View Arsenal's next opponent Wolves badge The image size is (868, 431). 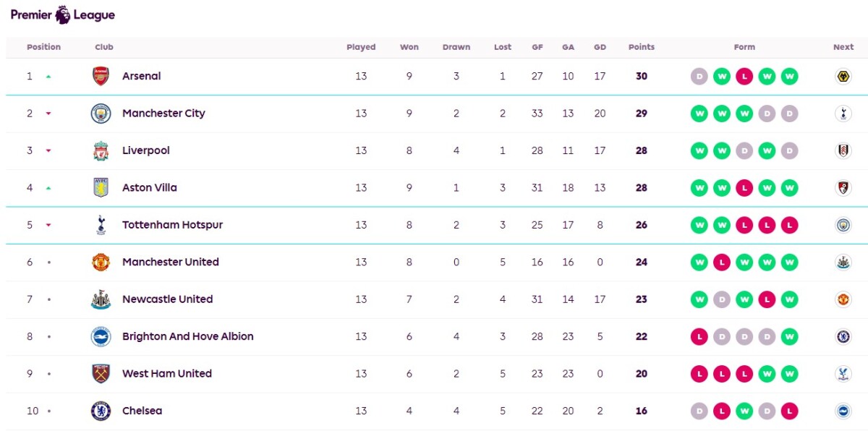(843, 76)
